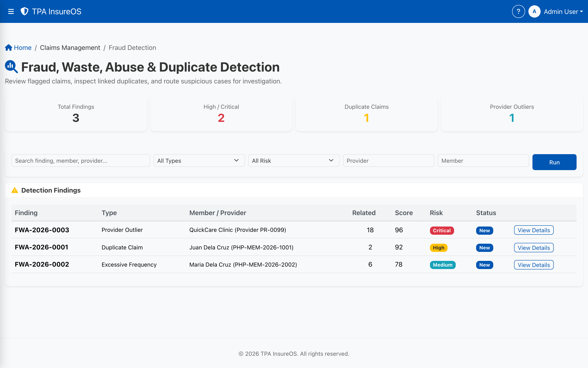
Task: Click the warning triangle beside Detection Findings
Action: click(14, 190)
